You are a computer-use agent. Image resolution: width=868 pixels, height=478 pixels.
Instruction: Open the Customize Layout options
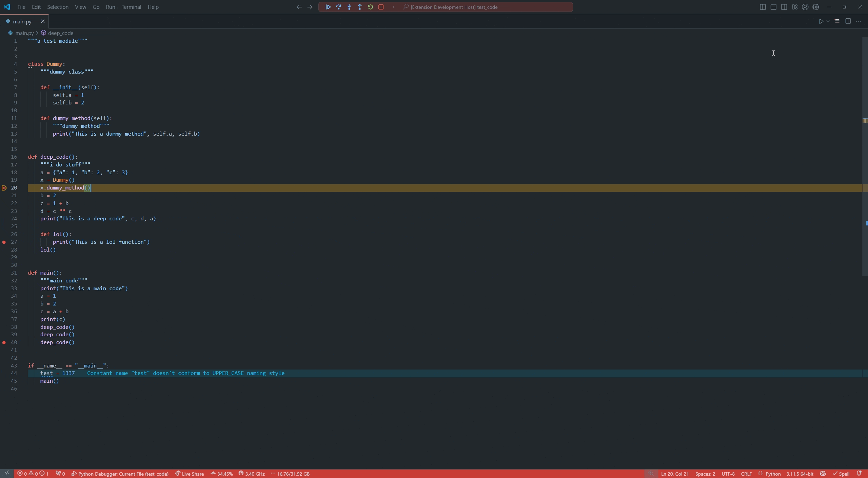pos(795,7)
